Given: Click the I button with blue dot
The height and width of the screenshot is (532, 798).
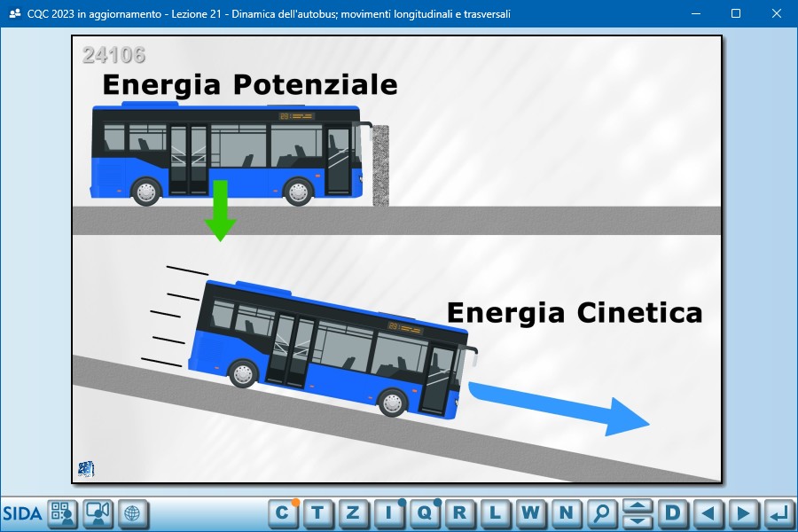Looking at the screenshot, I should click(388, 512).
